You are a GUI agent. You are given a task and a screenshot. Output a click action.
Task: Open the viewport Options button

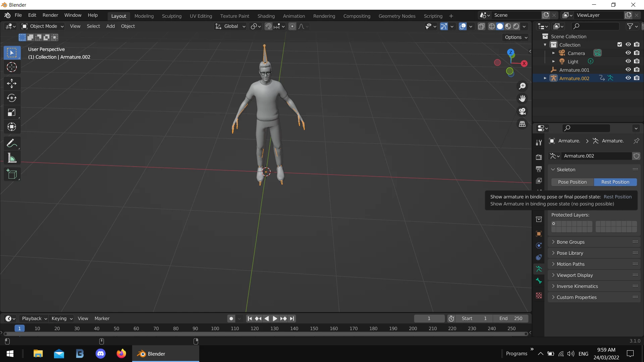coord(516,37)
